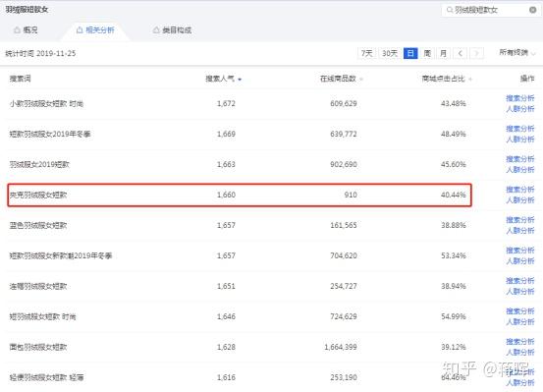
Task: Click click-share value 54.99%
Action: [454, 316]
